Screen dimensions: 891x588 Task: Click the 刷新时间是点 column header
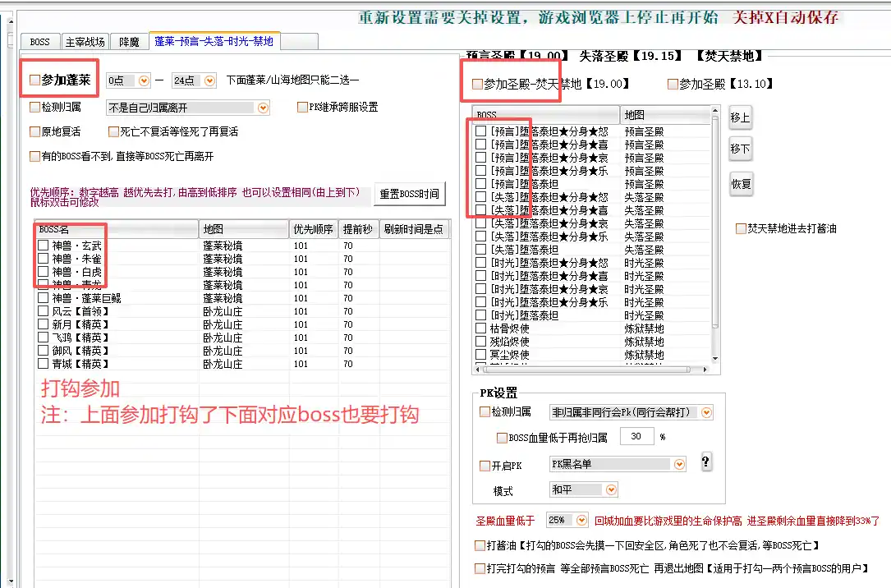coord(414,229)
